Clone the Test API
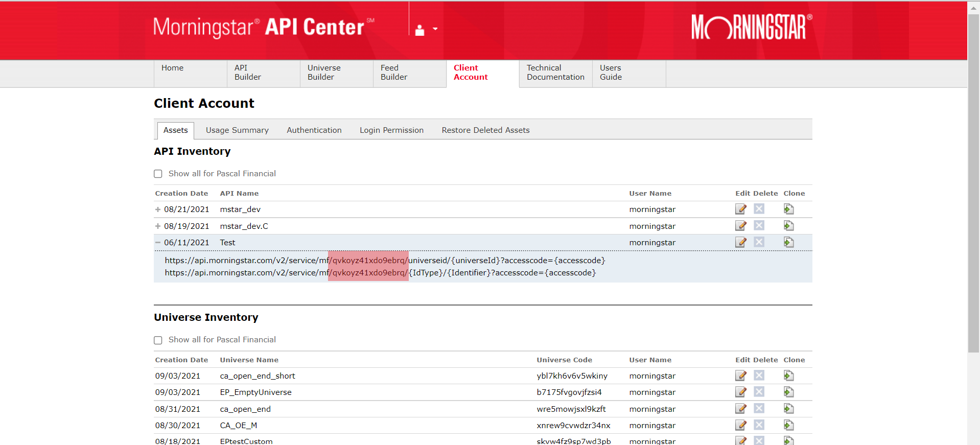The height and width of the screenshot is (445, 980). [x=789, y=242]
